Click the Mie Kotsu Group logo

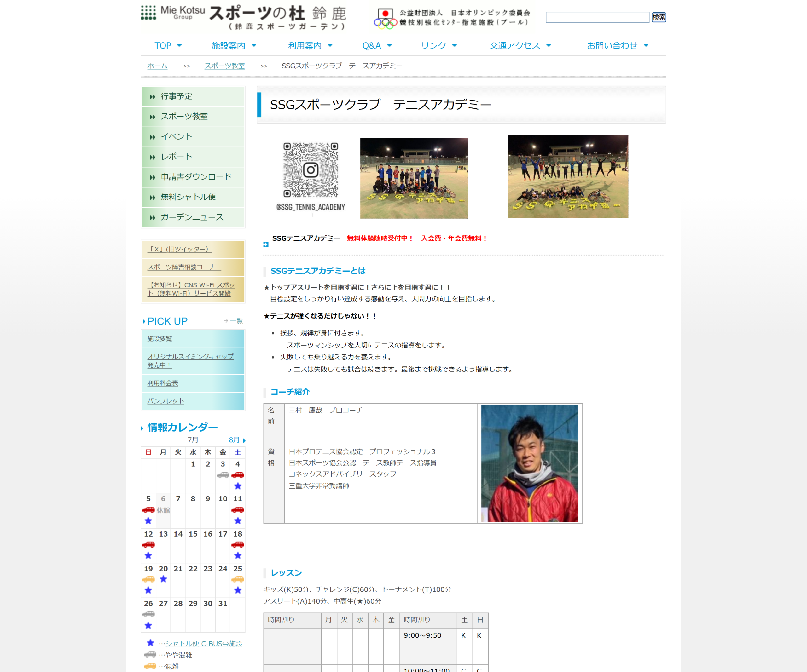(x=173, y=13)
